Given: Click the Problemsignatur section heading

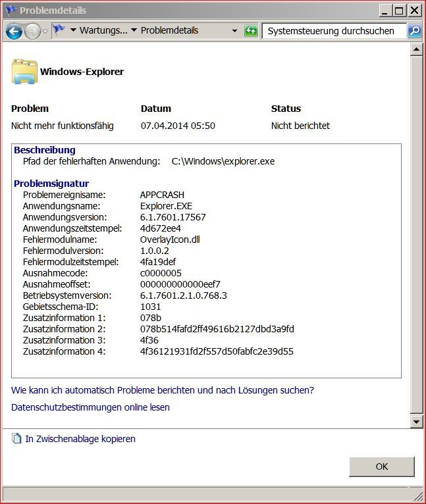Looking at the screenshot, I should click(51, 184).
